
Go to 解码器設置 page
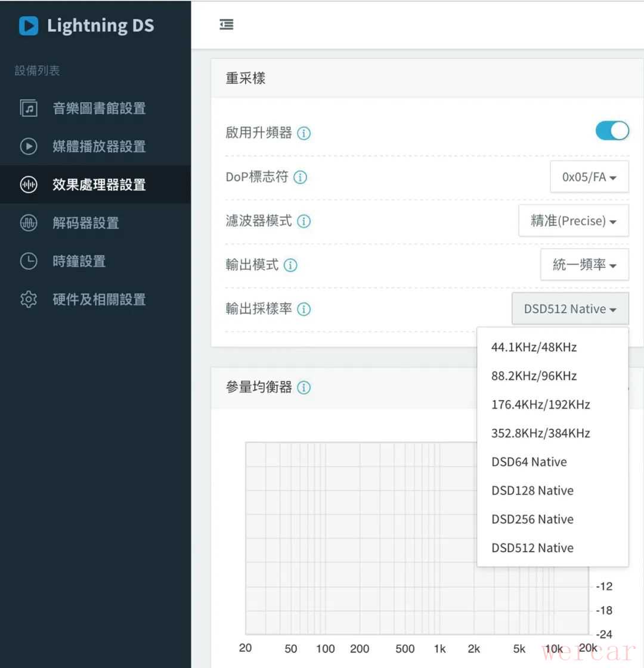click(85, 223)
